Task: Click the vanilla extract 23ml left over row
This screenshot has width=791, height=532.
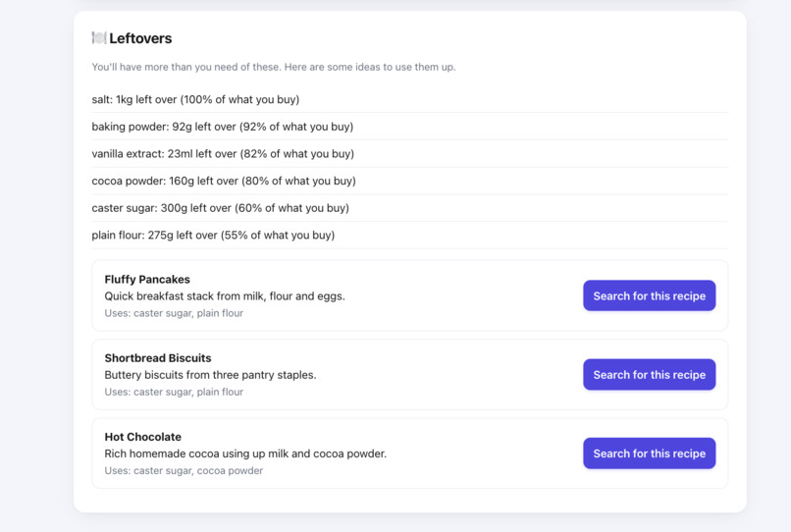Action: click(409, 154)
